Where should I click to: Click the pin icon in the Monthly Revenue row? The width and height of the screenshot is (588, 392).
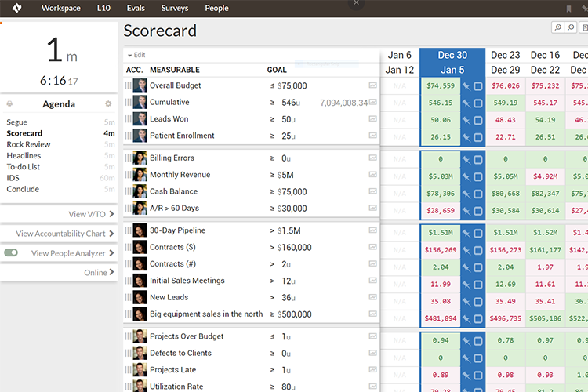pos(466,176)
